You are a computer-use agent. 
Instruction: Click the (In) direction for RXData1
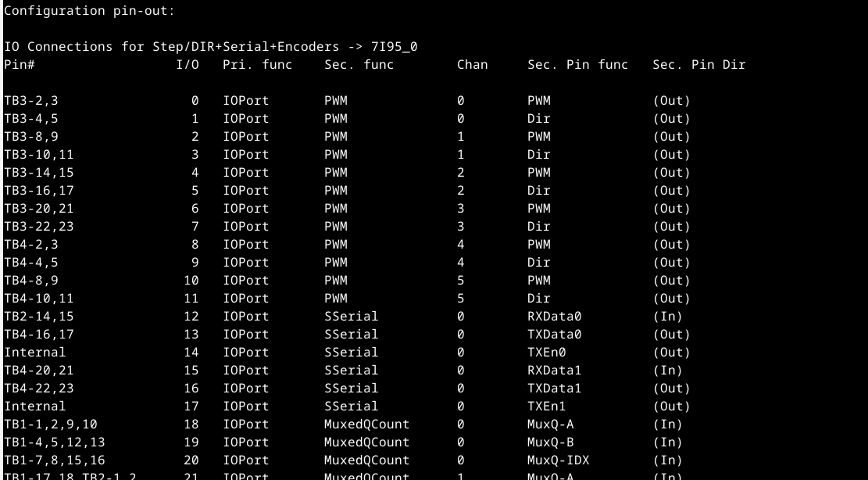[668, 370]
